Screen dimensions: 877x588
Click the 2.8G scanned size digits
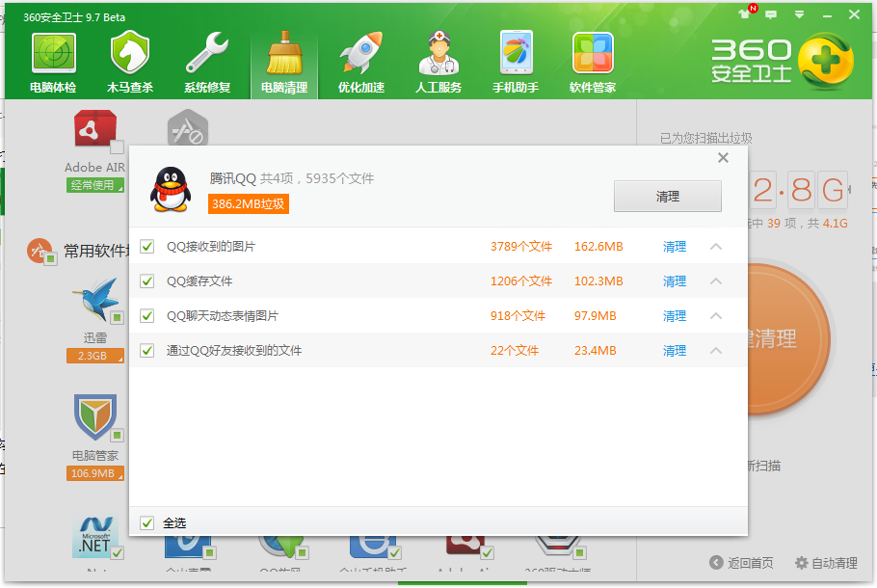799,190
